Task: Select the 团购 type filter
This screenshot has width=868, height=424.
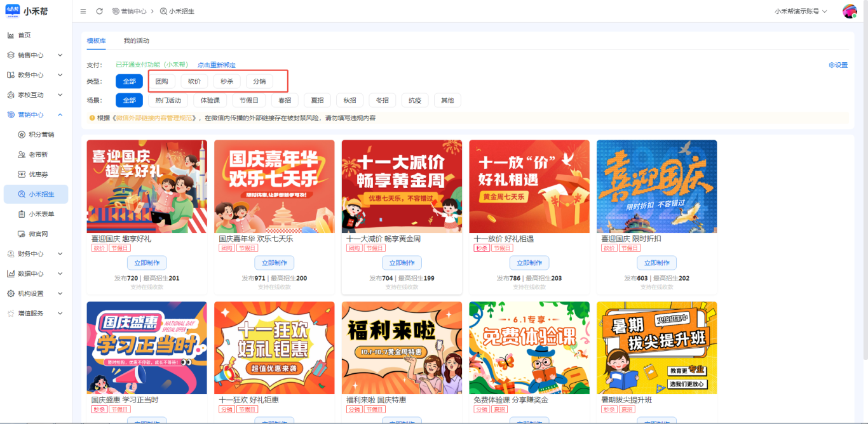Action: (162, 81)
